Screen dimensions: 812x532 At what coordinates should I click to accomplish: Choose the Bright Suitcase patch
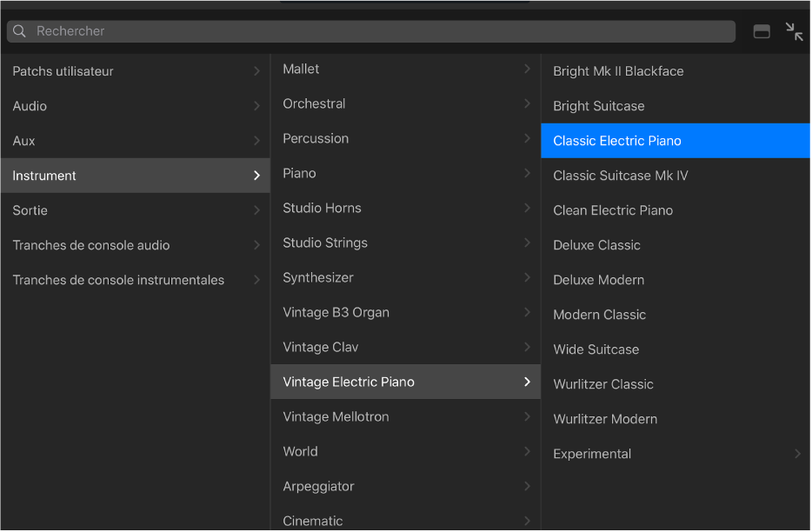[676, 106]
